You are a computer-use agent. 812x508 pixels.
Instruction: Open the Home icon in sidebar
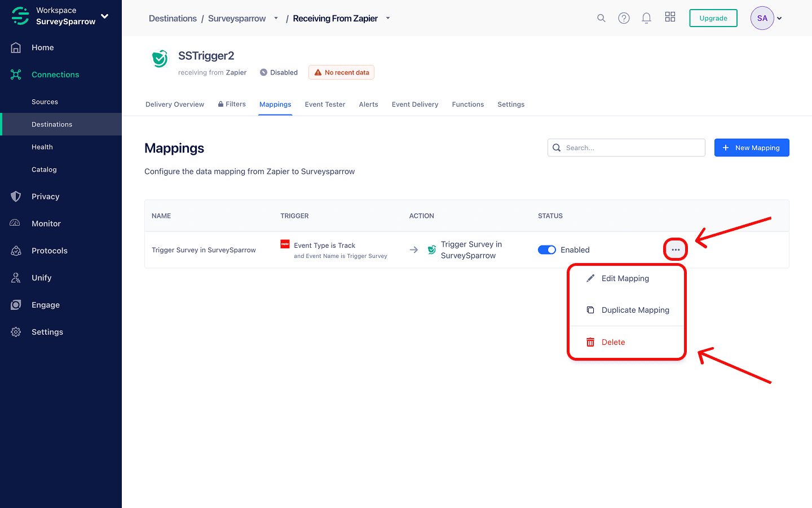(16, 47)
